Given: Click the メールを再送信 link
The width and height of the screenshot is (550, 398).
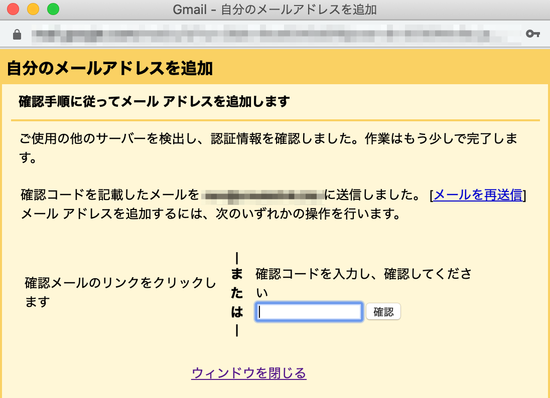Looking at the screenshot, I should tap(478, 195).
